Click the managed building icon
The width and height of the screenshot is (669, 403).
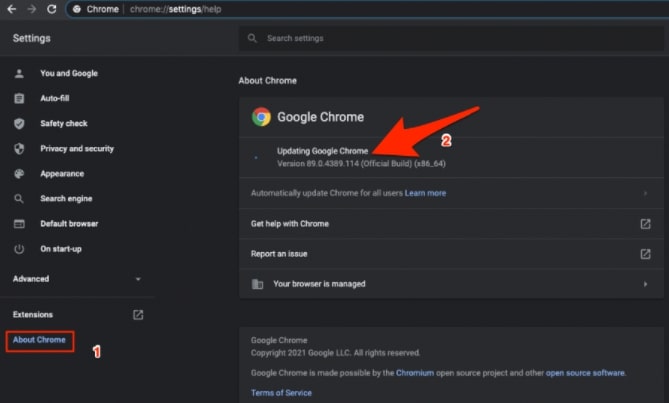[257, 284]
